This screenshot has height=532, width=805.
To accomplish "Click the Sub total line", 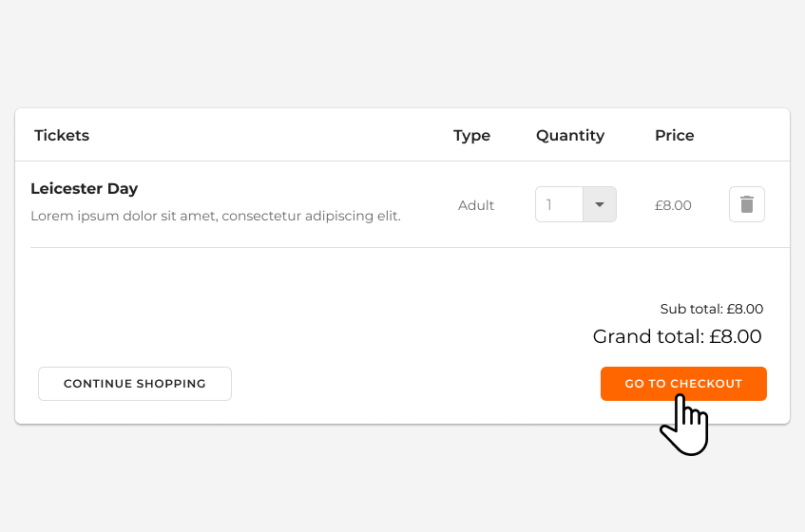I will (x=711, y=309).
